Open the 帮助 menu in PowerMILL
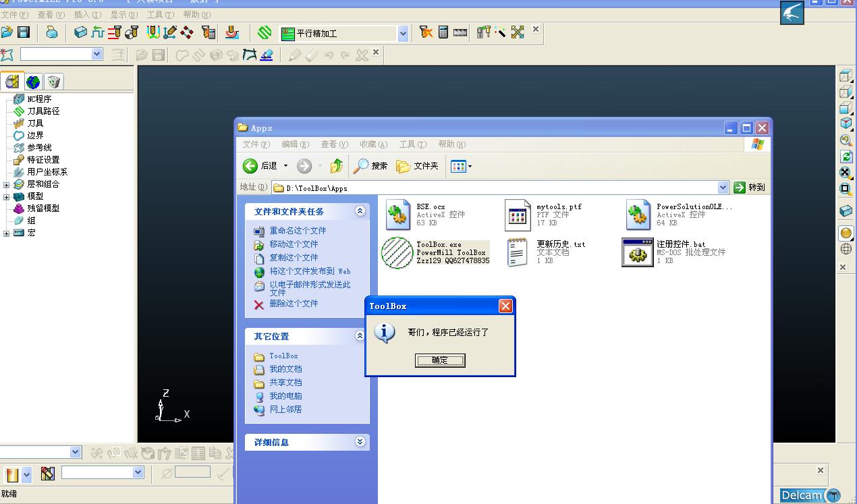Screen dimensions: 857x504 (x=196, y=14)
